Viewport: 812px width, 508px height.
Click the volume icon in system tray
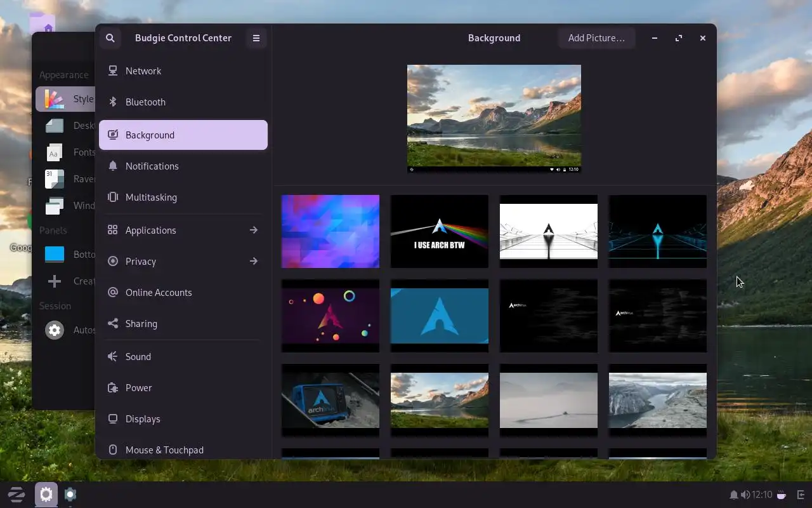pyautogui.click(x=745, y=495)
